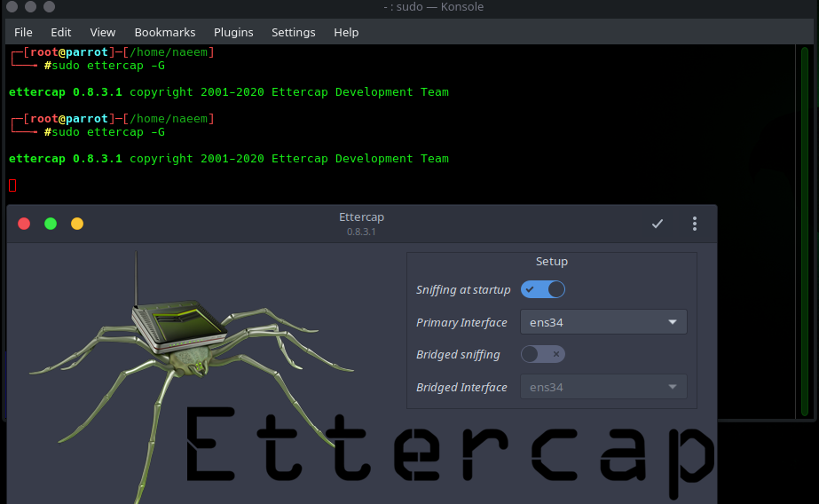Click the green circle window button in Ettercap
Image resolution: width=819 pixels, height=504 pixels.
pos(51,224)
